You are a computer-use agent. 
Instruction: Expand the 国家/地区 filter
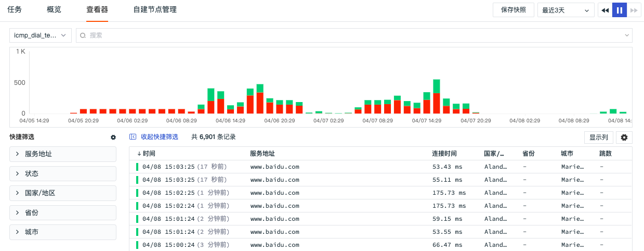click(62, 193)
